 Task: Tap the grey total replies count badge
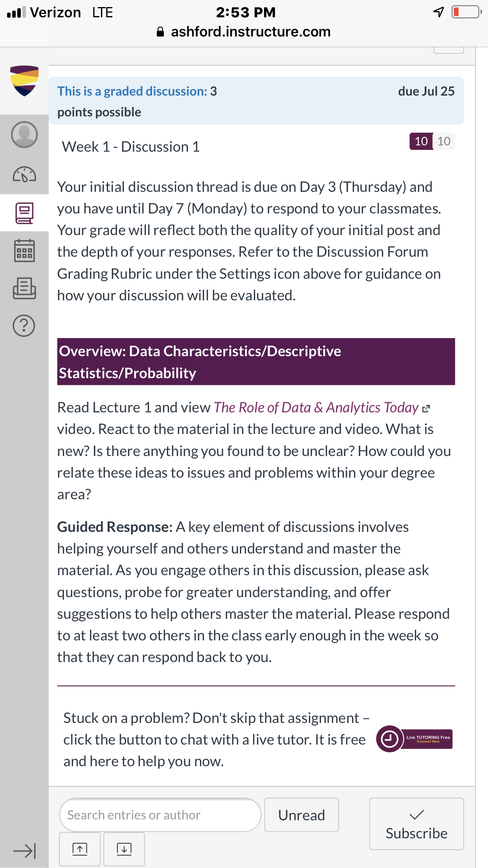(444, 142)
